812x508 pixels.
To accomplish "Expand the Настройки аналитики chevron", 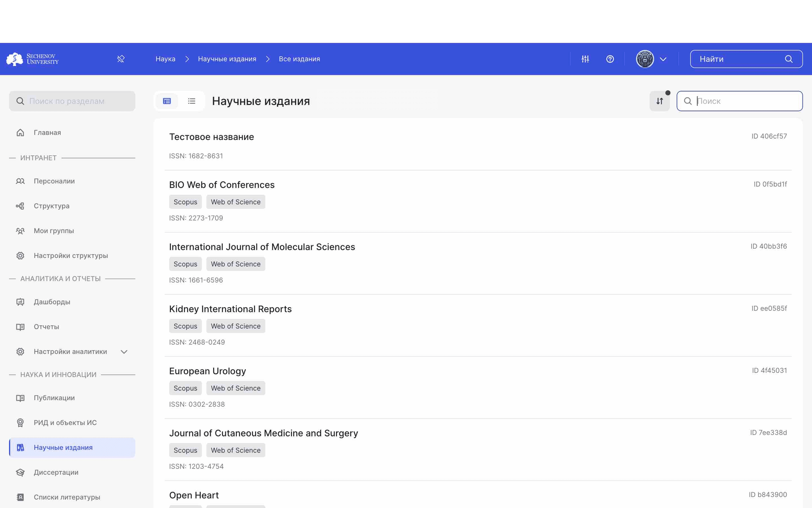I will point(124,352).
